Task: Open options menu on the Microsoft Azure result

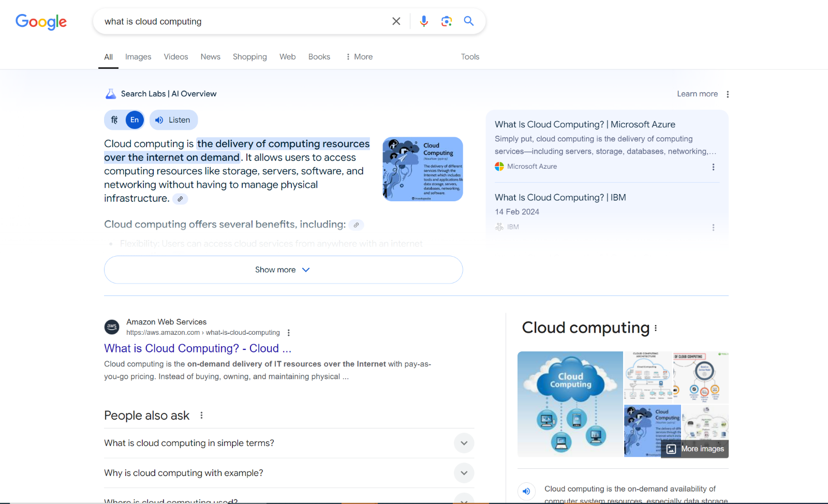Action: [713, 167]
